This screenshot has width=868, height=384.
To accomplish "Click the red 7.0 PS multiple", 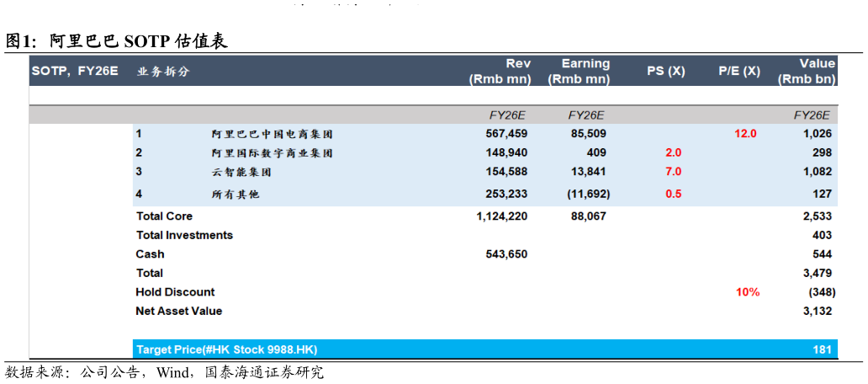I will 673,172.
